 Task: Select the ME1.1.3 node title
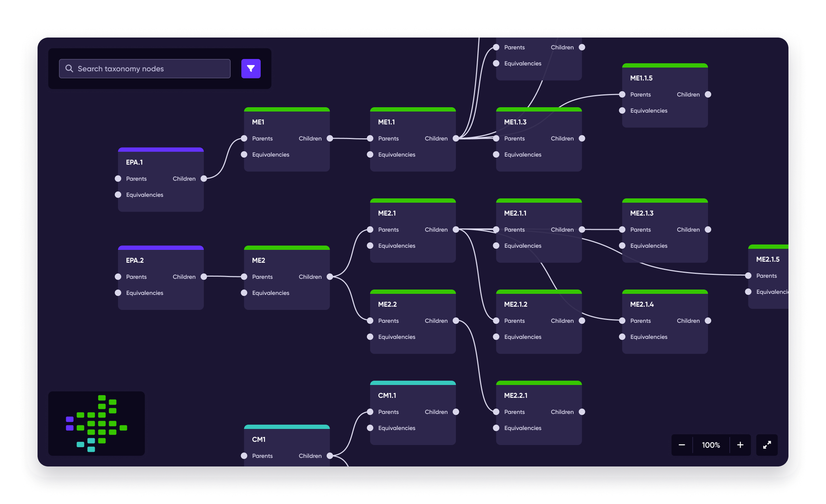click(515, 122)
